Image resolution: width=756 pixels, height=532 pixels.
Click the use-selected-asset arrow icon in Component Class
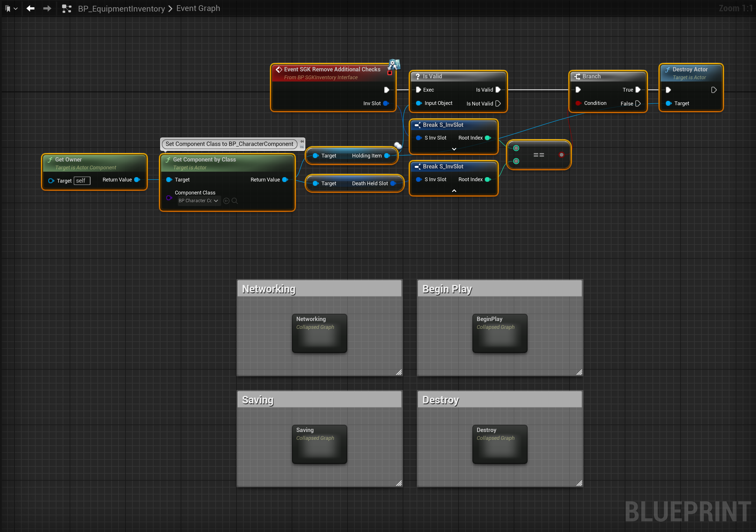point(226,201)
